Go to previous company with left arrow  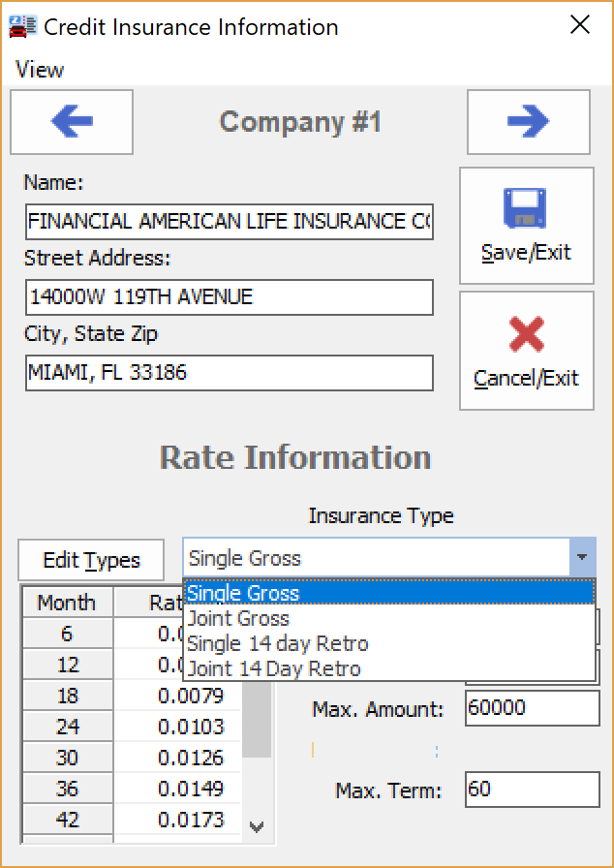[72, 122]
